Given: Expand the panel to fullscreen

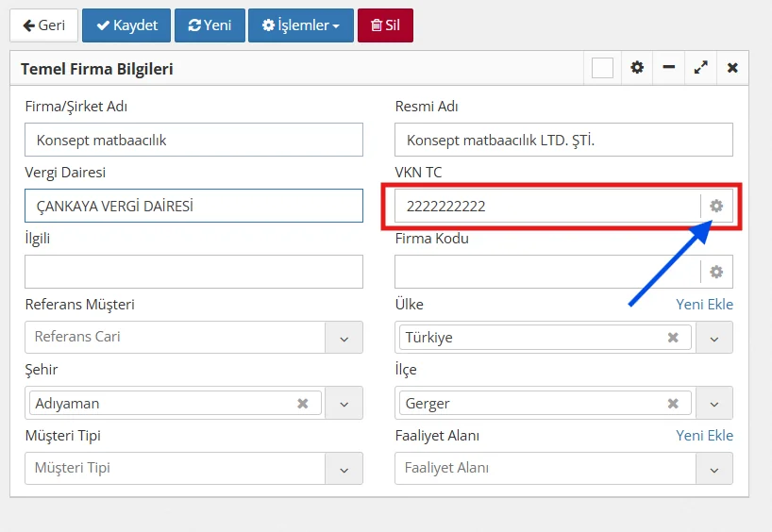Looking at the screenshot, I should (x=700, y=67).
